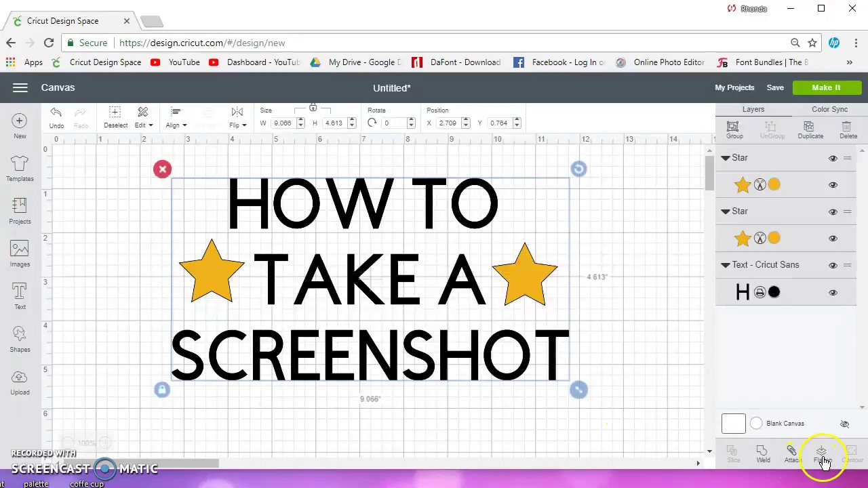Open the DaFont - Download bookmark
Image resolution: width=868 pixels, height=488 pixels.
tap(456, 62)
